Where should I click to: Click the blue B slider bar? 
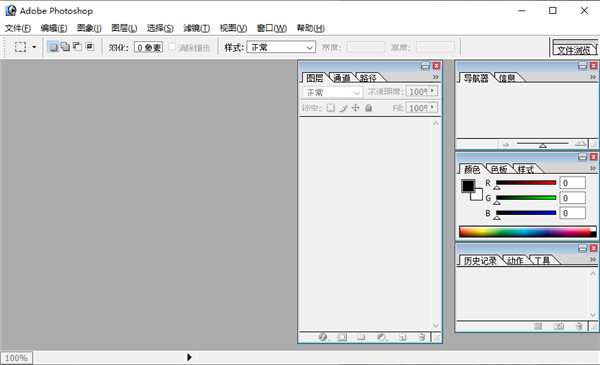(x=526, y=213)
